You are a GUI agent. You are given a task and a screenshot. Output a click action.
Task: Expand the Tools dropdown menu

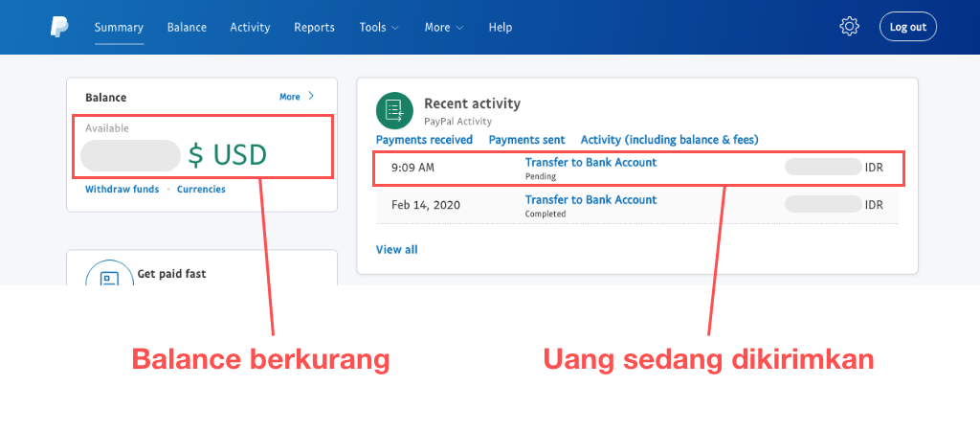point(379,28)
